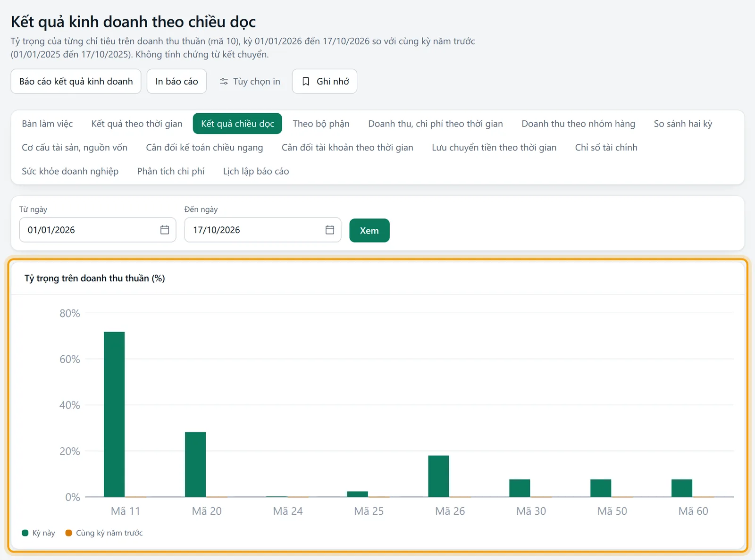This screenshot has height=560, width=755.
Task: Open Lưu chuyển tiền theo thời gian tab
Action: point(494,148)
